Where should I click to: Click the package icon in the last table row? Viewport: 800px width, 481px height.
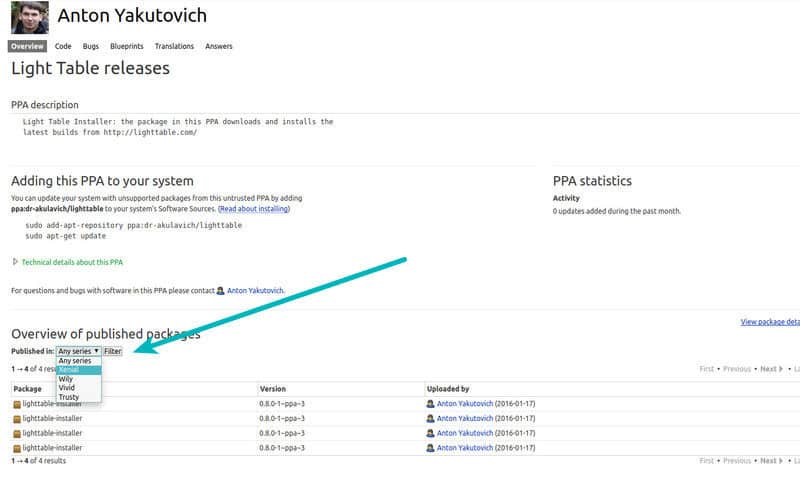17,448
